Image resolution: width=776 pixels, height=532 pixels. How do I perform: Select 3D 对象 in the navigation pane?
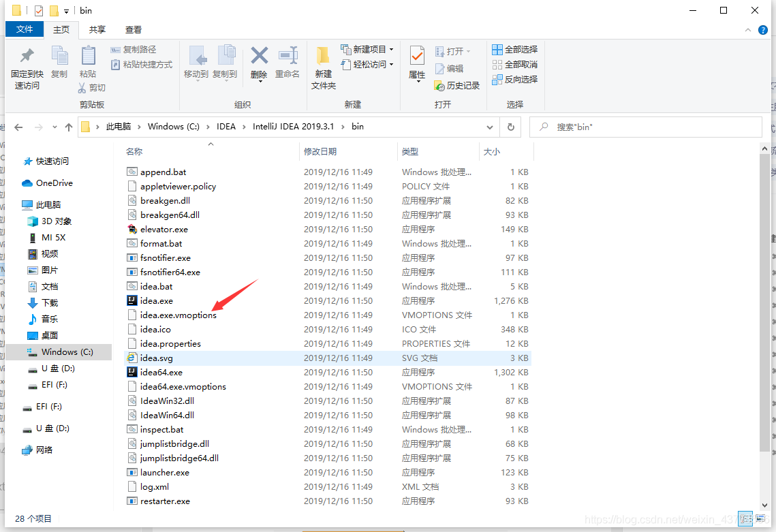point(50,221)
